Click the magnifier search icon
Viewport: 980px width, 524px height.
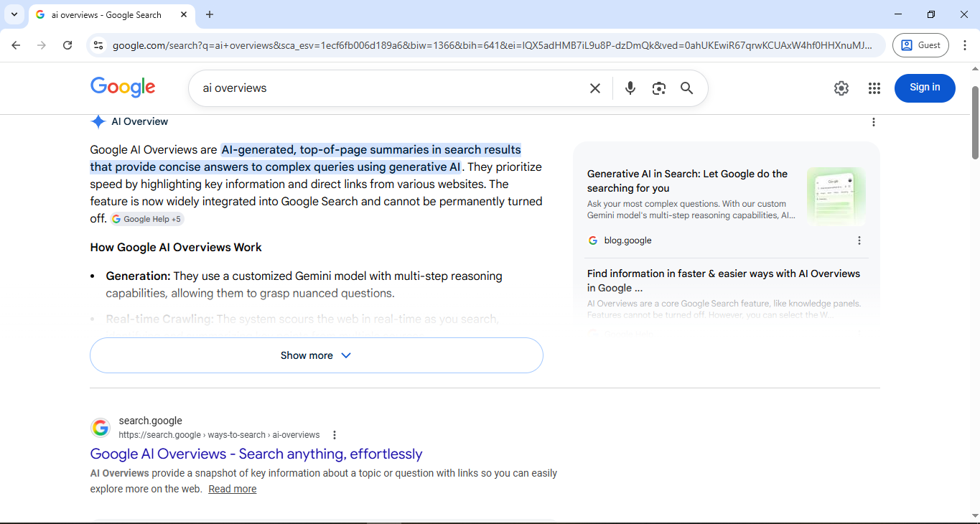pyautogui.click(x=687, y=88)
